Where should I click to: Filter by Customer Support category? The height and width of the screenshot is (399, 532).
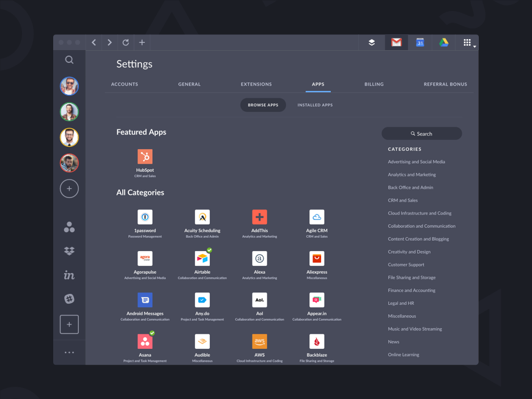point(406,265)
